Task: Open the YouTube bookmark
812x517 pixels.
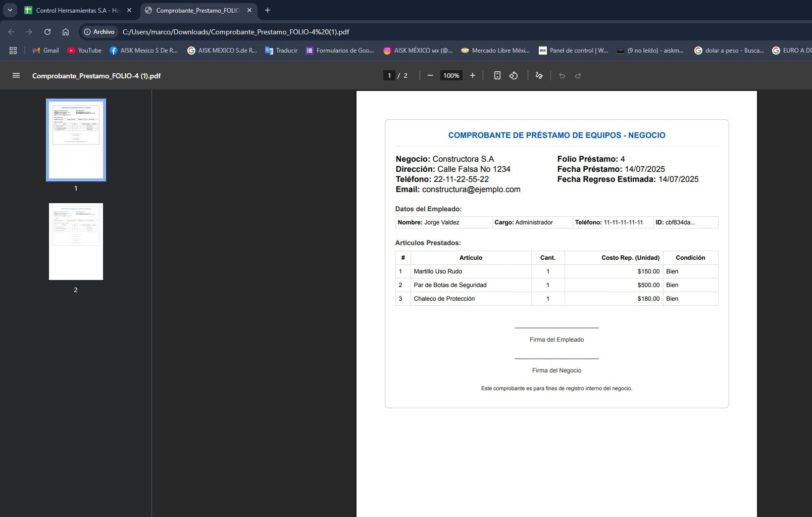Action: [84, 51]
